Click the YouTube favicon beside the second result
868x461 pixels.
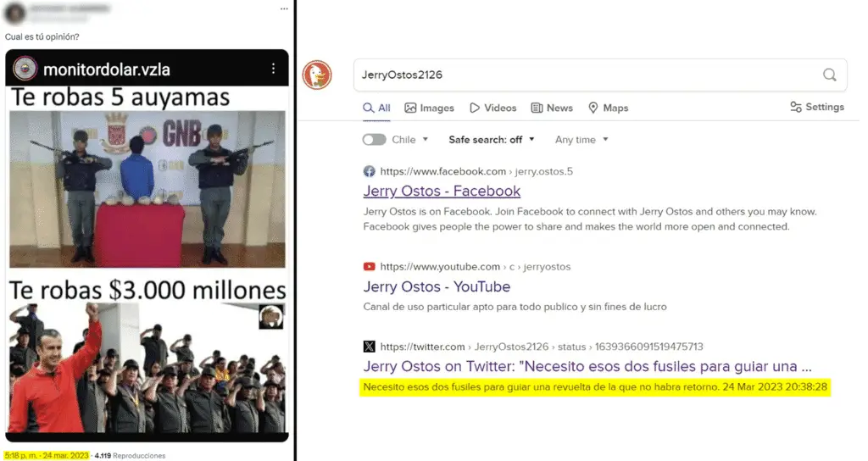(369, 267)
